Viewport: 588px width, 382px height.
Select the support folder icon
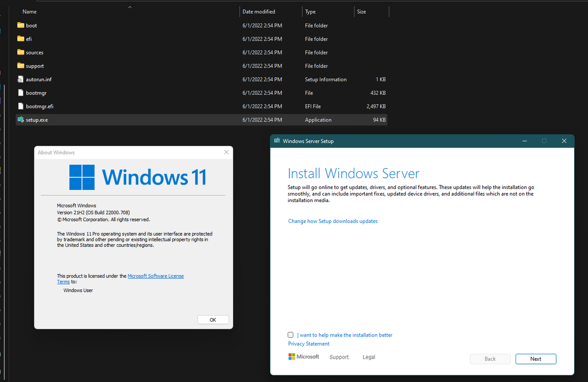coord(21,66)
